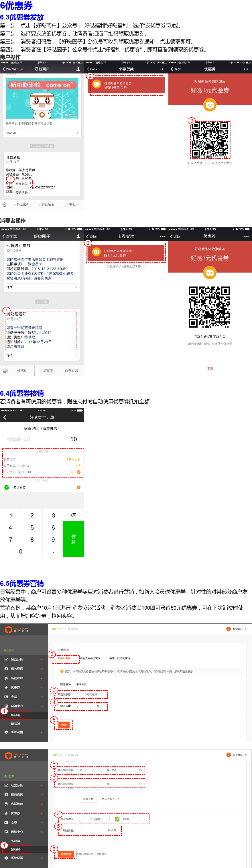Open 好哒福利 menu in 好哒商户 chat

pos(21,205)
